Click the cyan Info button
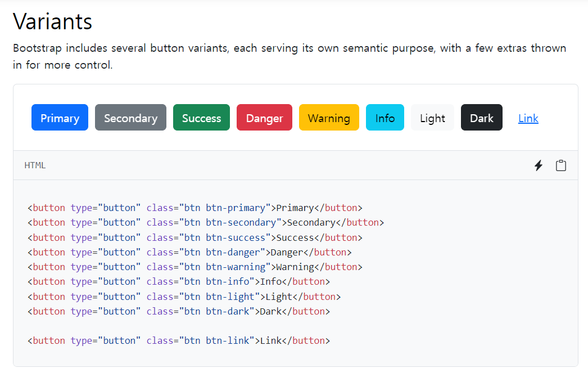588x377 pixels. tap(385, 118)
